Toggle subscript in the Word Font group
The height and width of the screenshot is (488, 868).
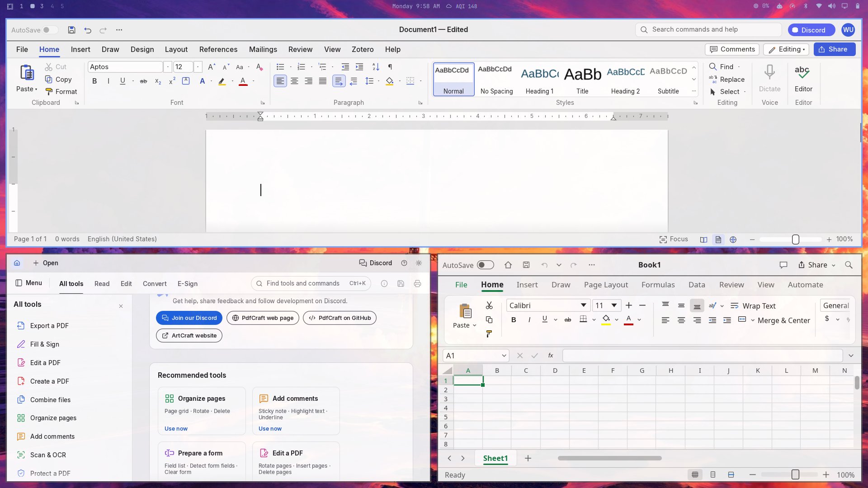tap(158, 81)
